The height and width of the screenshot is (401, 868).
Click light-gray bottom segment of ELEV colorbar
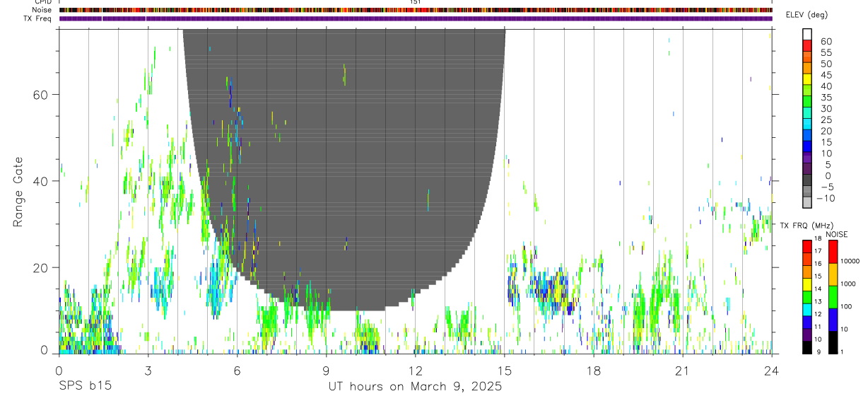click(807, 202)
